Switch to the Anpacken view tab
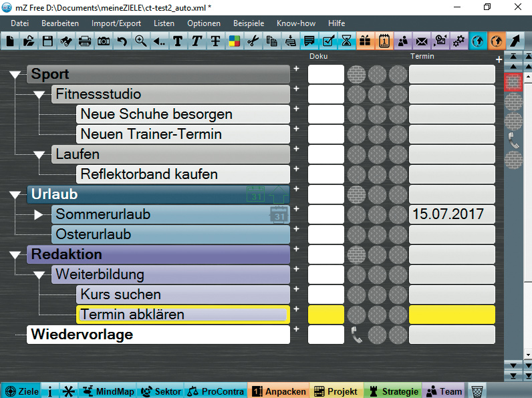The height and width of the screenshot is (398, 532). [279, 391]
